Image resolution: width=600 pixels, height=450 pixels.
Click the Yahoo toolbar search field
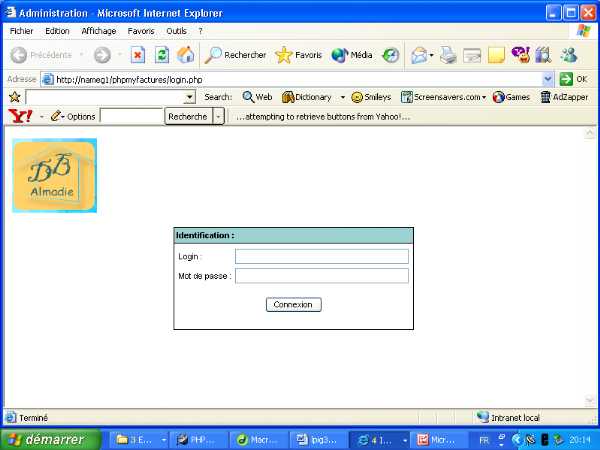point(132,116)
